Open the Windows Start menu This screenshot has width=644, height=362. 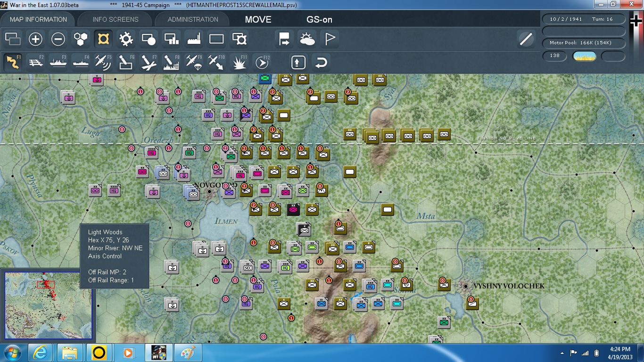click(x=13, y=353)
